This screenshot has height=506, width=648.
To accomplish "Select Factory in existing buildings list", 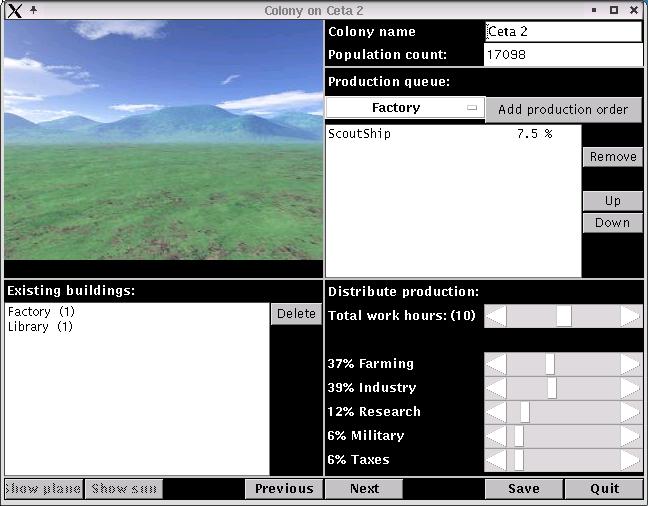I will click(41, 312).
